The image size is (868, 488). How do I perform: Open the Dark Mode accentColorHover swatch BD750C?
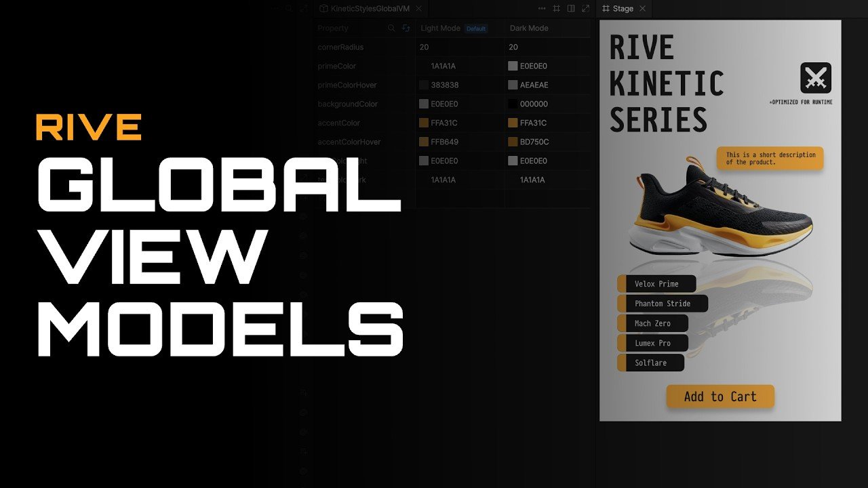click(x=513, y=142)
